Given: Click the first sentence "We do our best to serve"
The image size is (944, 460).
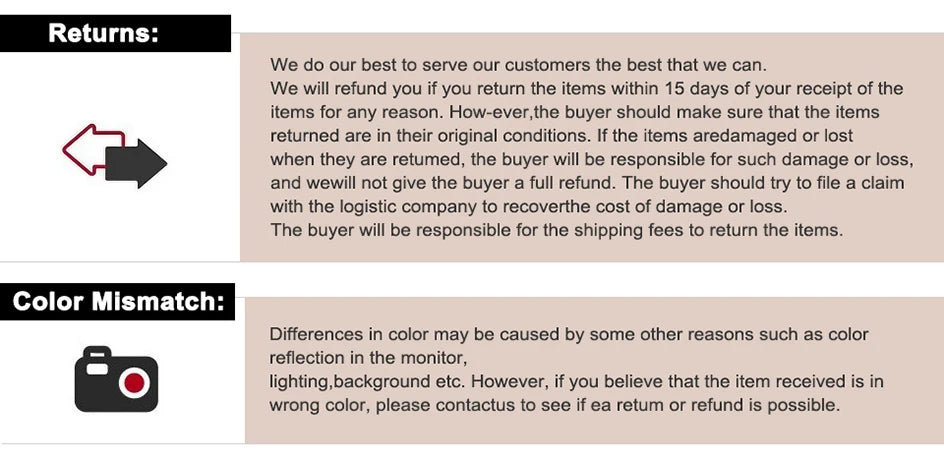Looking at the screenshot, I should point(518,65).
